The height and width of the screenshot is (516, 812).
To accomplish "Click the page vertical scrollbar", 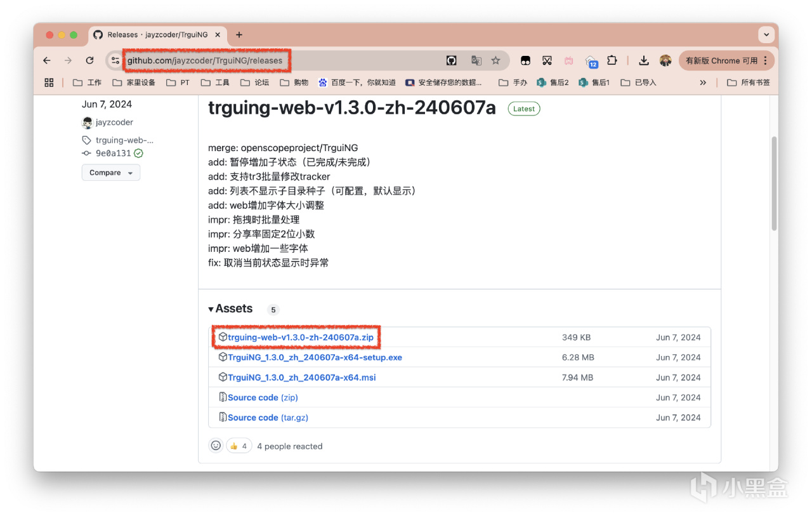I will point(774,183).
